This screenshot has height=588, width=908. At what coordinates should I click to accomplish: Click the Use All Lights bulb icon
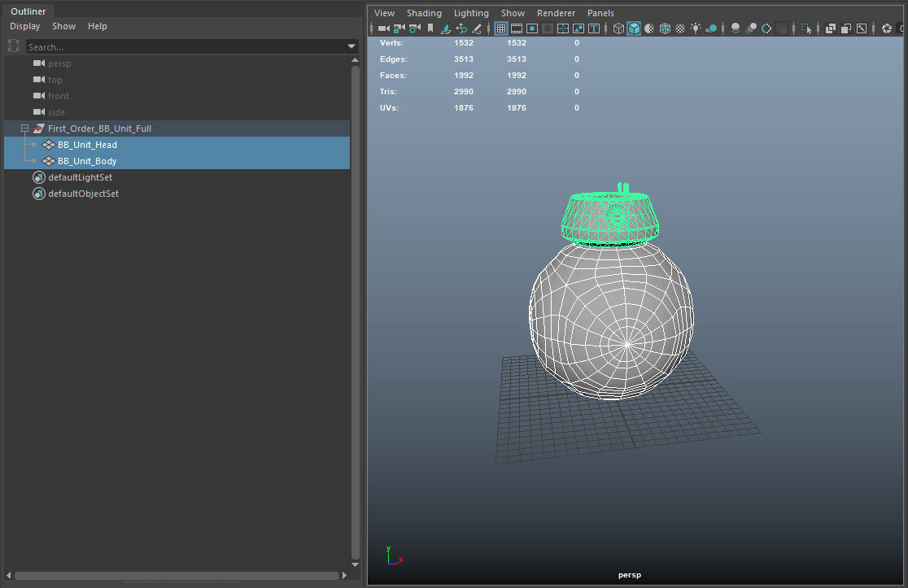click(696, 28)
